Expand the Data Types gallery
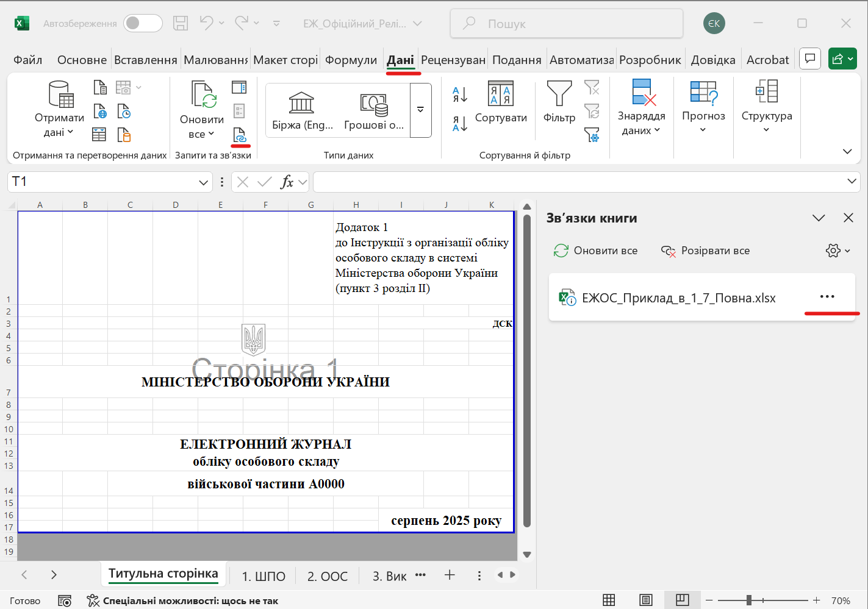This screenshot has width=868, height=609. click(420, 110)
